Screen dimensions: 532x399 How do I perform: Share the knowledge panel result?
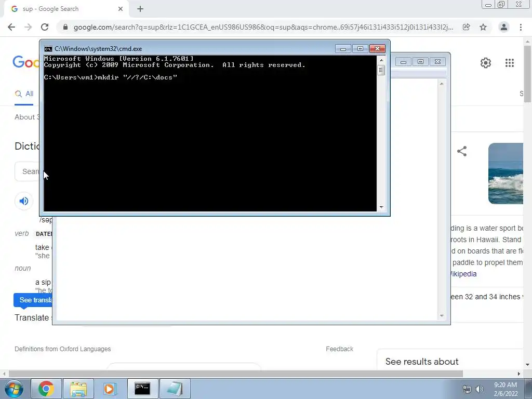(x=462, y=151)
